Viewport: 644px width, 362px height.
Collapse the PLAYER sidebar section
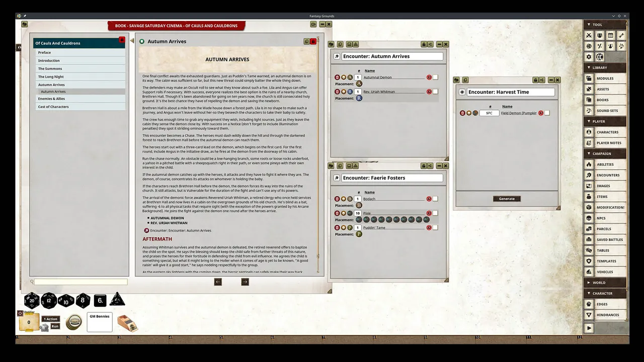pos(605,121)
